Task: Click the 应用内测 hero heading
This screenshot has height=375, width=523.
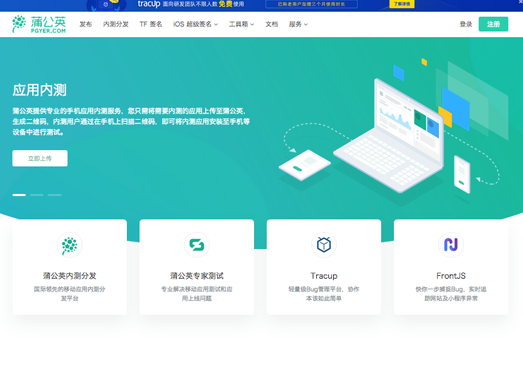Action: click(40, 90)
